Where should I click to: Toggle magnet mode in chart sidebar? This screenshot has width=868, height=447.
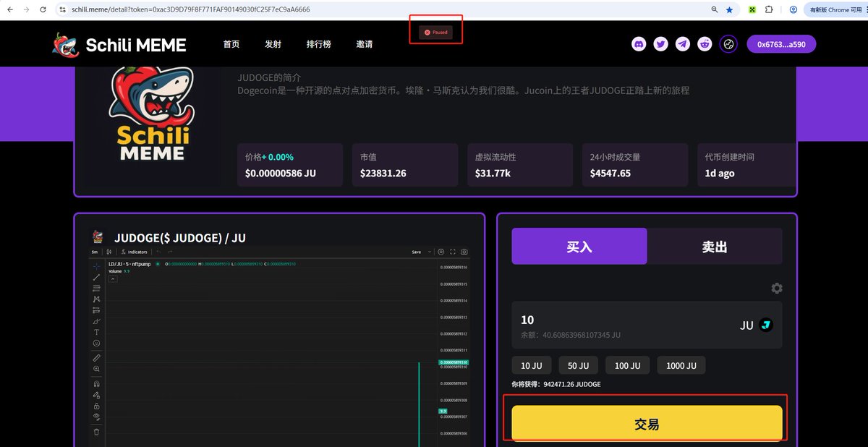pyautogui.click(x=97, y=384)
